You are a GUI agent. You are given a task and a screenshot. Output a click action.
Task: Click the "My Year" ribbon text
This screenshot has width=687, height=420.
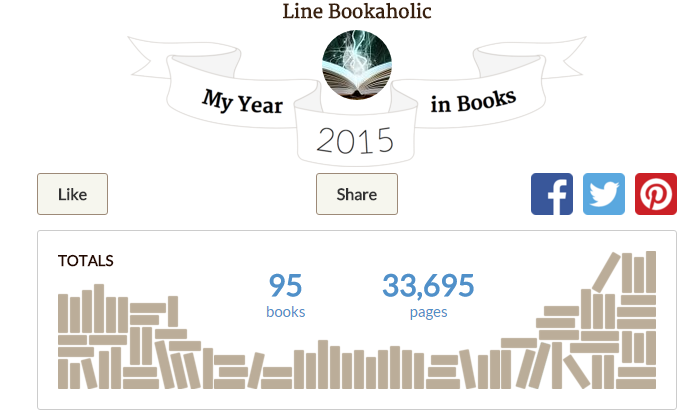coord(242,102)
